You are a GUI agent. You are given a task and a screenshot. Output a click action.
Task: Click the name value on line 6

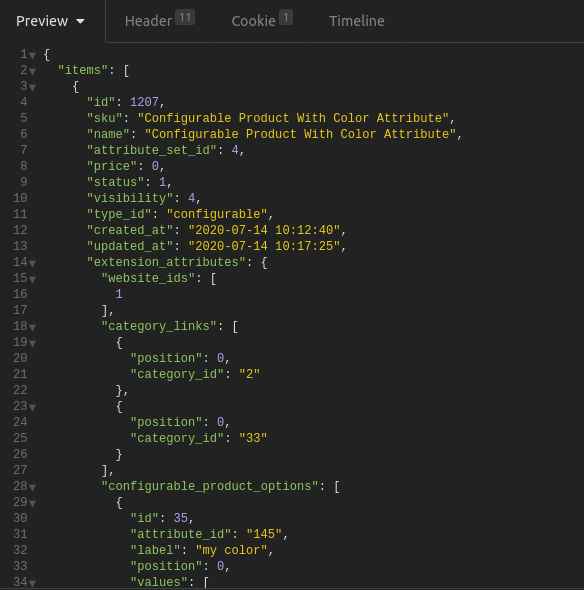tap(300, 134)
